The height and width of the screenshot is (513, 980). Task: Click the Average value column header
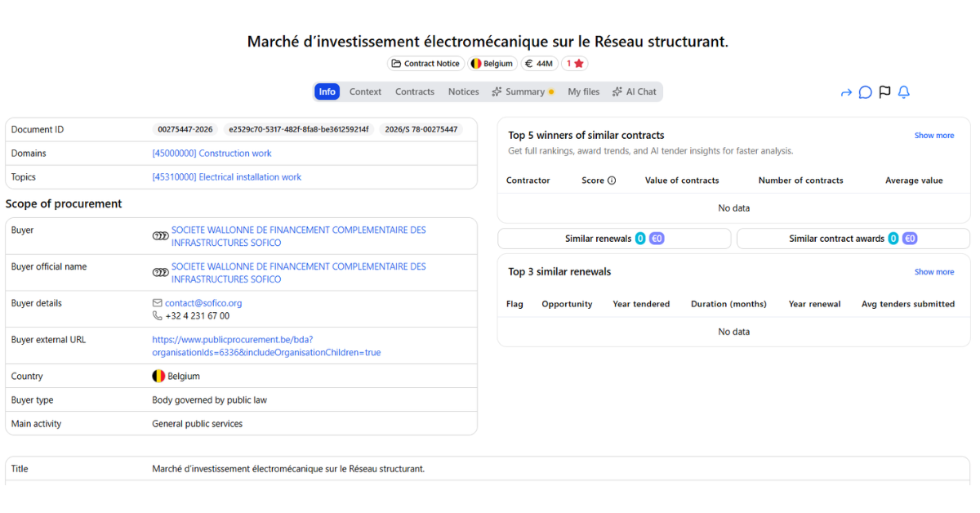[914, 181]
